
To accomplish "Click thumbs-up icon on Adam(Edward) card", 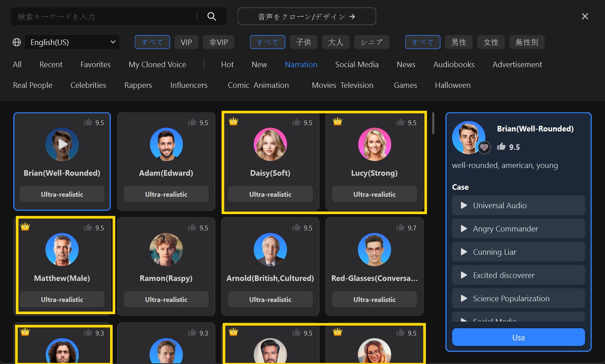I will tap(192, 122).
